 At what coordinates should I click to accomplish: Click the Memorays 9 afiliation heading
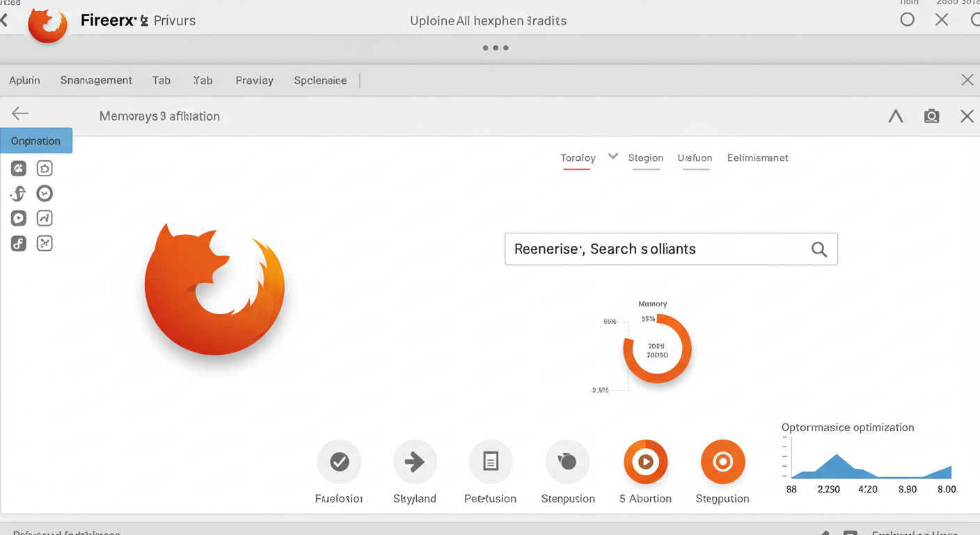tap(159, 116)
